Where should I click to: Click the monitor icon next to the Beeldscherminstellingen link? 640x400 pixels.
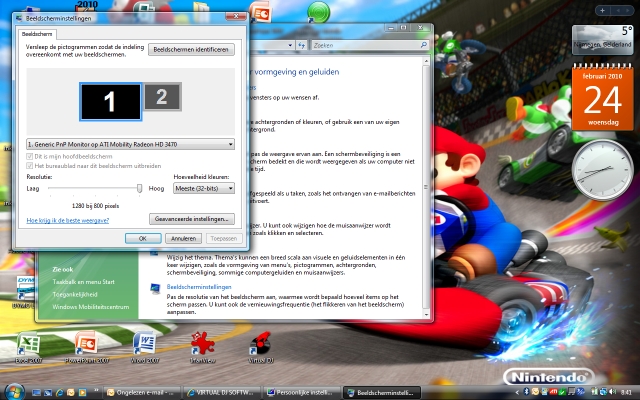(x=155, y=289)
